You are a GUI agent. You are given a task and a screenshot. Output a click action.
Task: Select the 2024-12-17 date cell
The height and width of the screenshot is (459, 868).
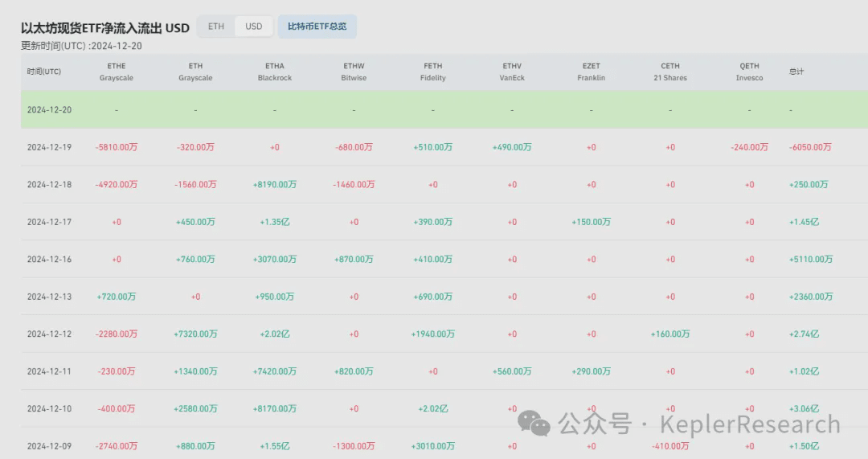(49, 222)
